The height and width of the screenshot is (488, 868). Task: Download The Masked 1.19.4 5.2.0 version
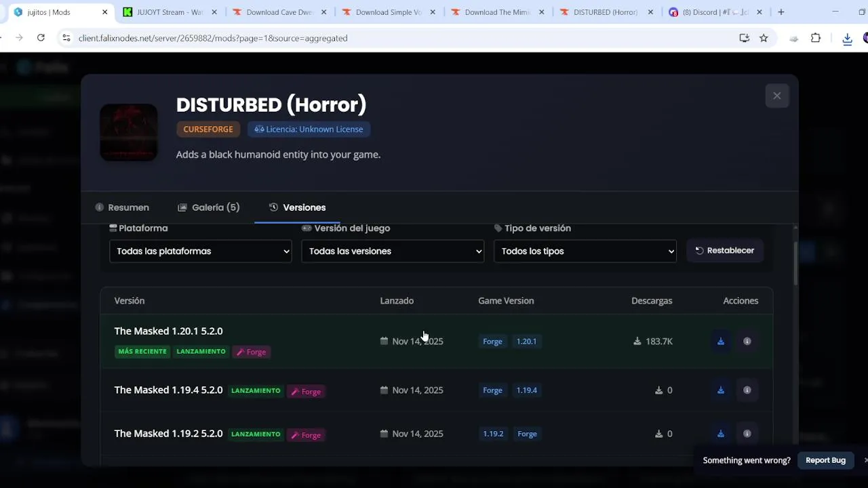(x=721, y=390)
